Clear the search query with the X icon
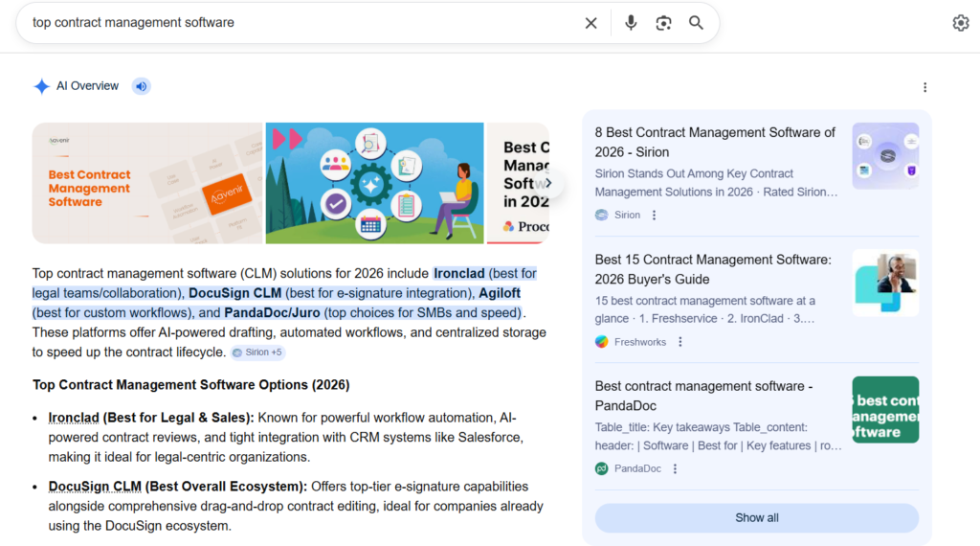The width and height of the screenshot is (980, 546). [x=590, y=23]
